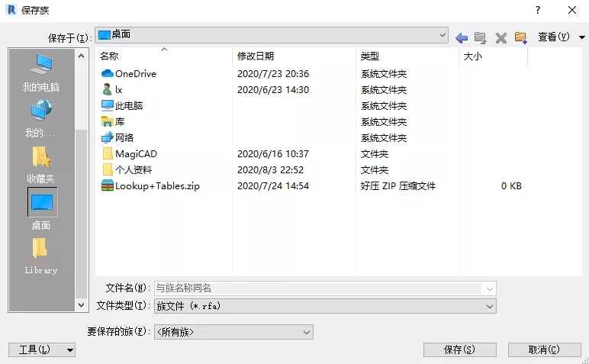Screen dimensions: 589x364
Task: Expand the 文件名 filename dropdown arrow
Action: point(490,288)
